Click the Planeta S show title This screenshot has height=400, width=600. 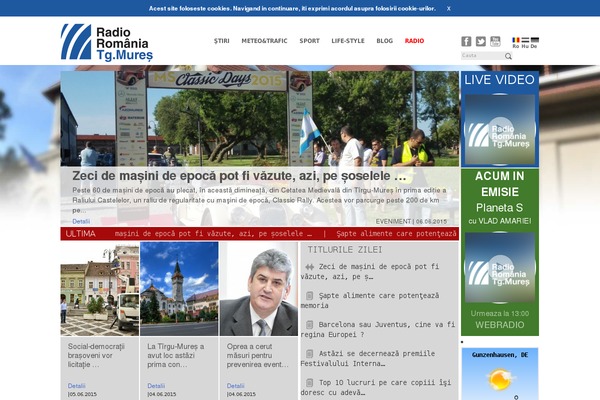tap(499, 208)
